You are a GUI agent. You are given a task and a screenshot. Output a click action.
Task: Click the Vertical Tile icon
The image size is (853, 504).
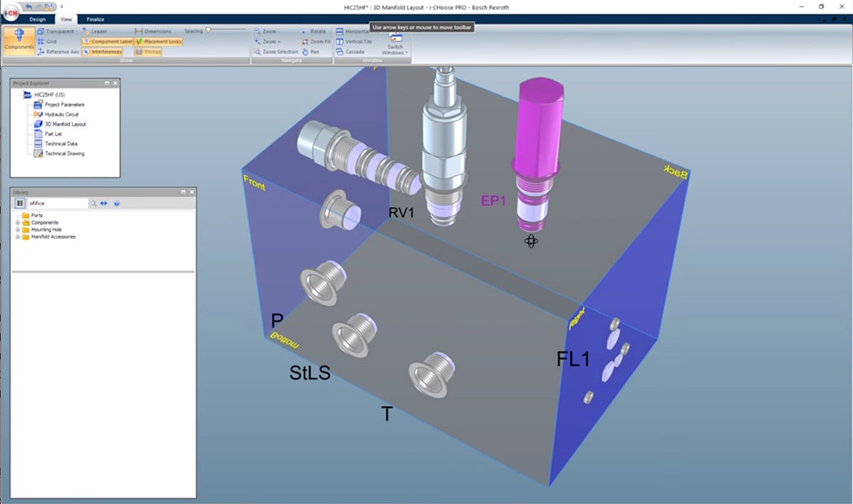tap(358, 41)
